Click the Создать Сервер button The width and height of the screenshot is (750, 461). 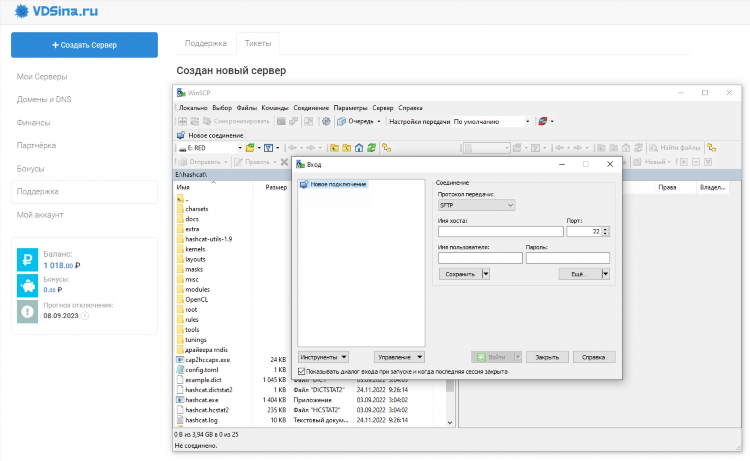84,45
